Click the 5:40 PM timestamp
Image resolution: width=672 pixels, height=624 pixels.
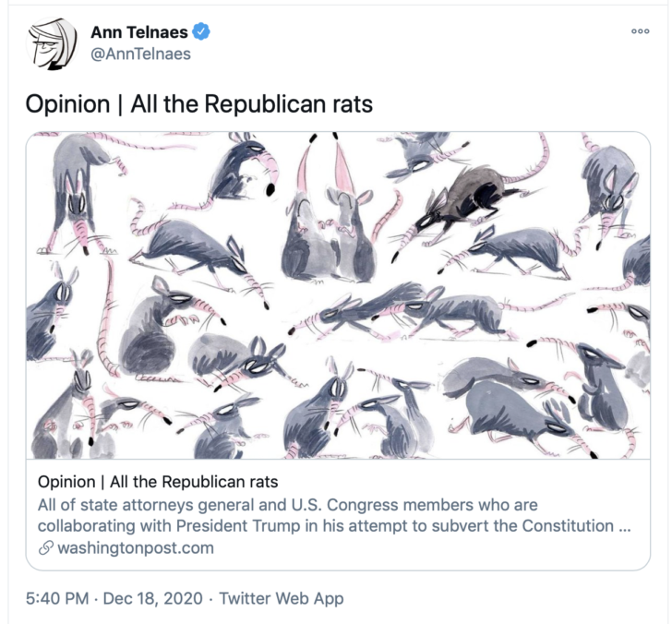click(57, 598)
